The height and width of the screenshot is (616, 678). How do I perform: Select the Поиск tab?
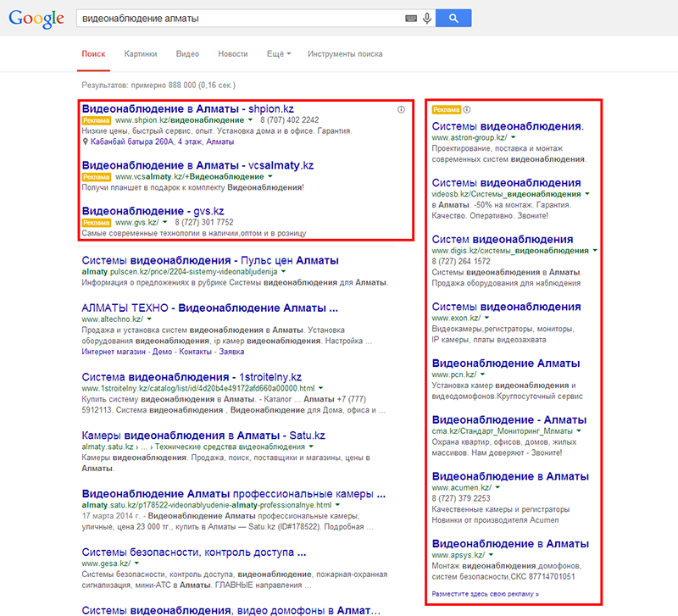93,54
